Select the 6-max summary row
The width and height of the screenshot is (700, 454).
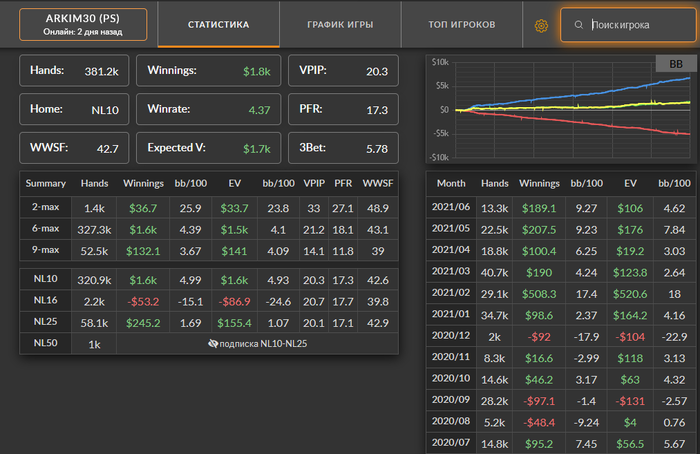click(208, 229)
